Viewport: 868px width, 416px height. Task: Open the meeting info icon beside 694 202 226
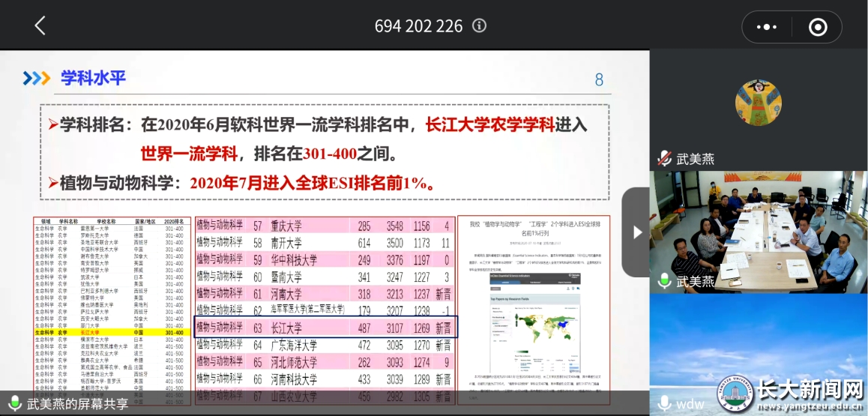point(480,25)
